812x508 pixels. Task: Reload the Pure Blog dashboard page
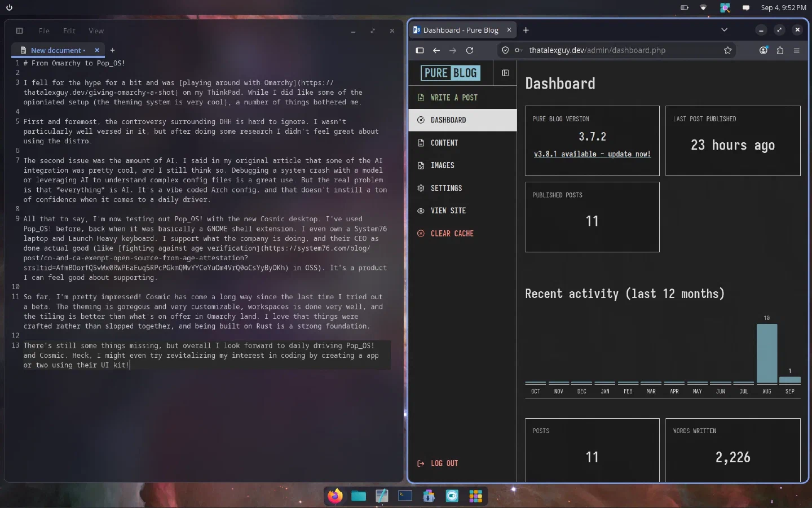click(x=470, y=50)
